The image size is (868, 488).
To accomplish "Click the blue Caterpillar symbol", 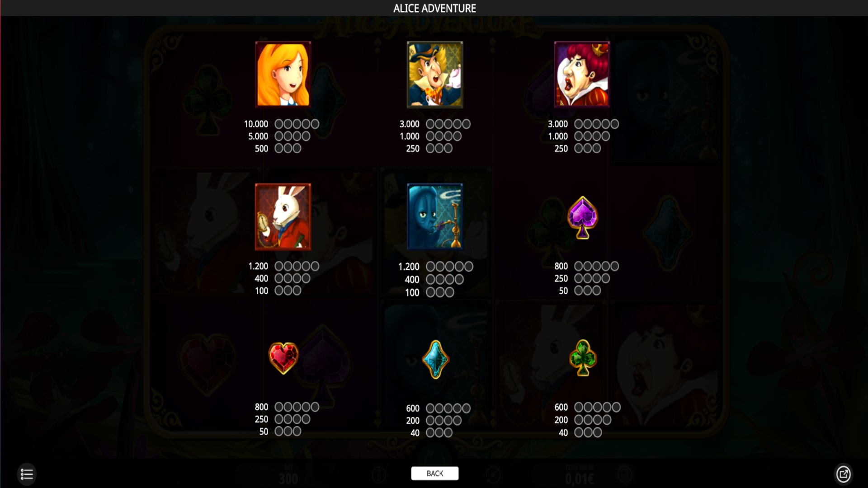I will (x=435, y=217).
